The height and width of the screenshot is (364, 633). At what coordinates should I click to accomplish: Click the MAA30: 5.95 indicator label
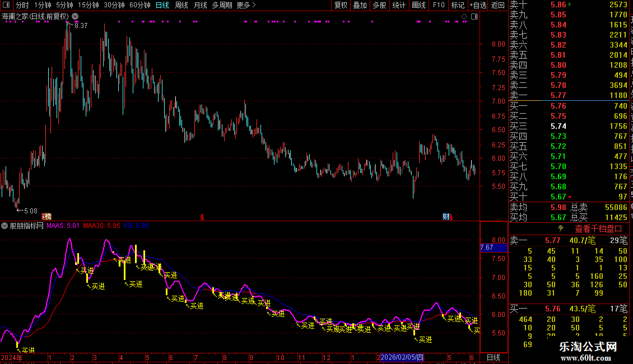coord(102,226)
